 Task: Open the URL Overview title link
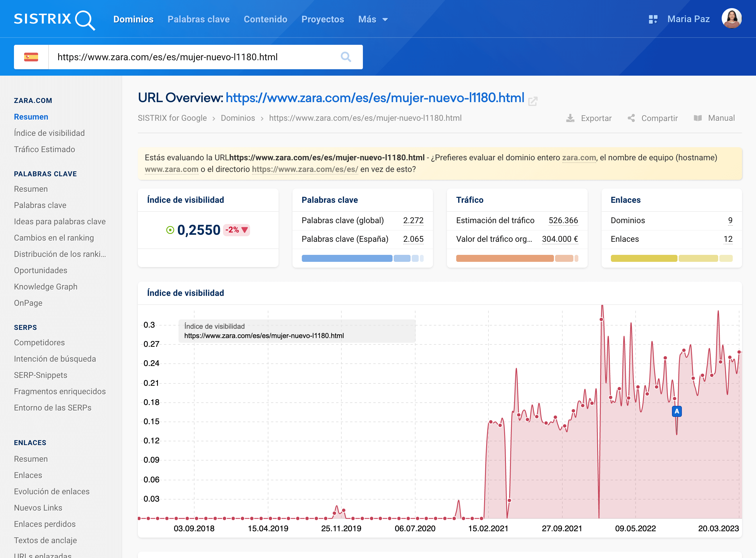click(375, 98)
